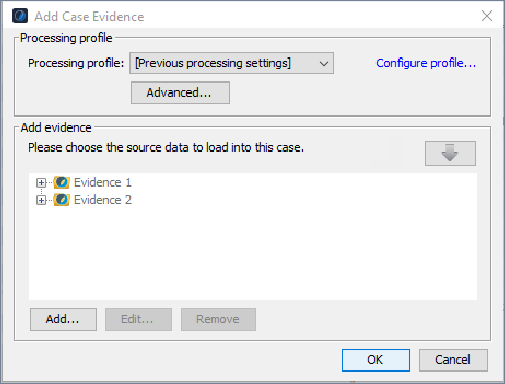Click the Evidence 2 container icon
The image size is (505, 384).
(x=61, y=200)
